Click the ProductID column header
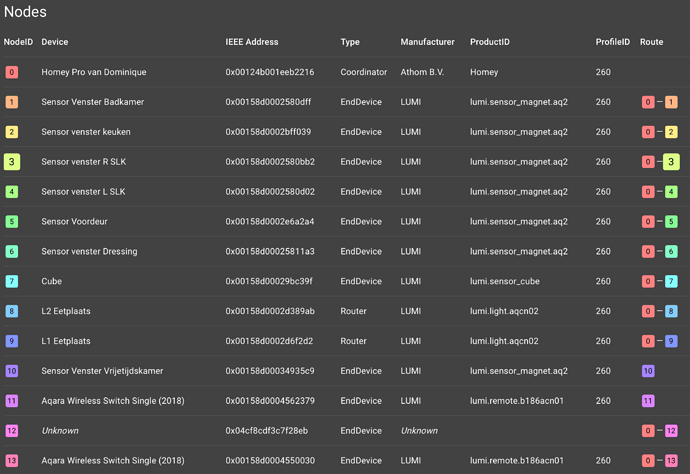The image size is (690, 474). point(490,42)
